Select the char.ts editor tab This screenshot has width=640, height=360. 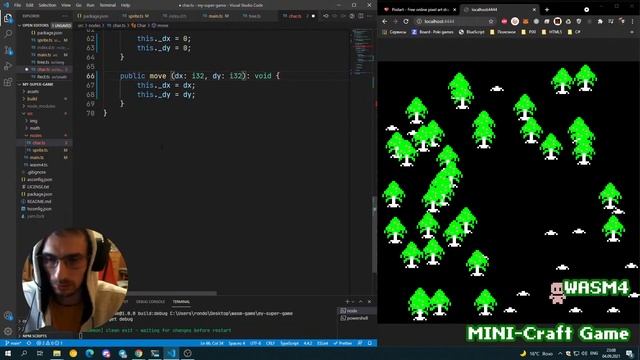point(295,16)
